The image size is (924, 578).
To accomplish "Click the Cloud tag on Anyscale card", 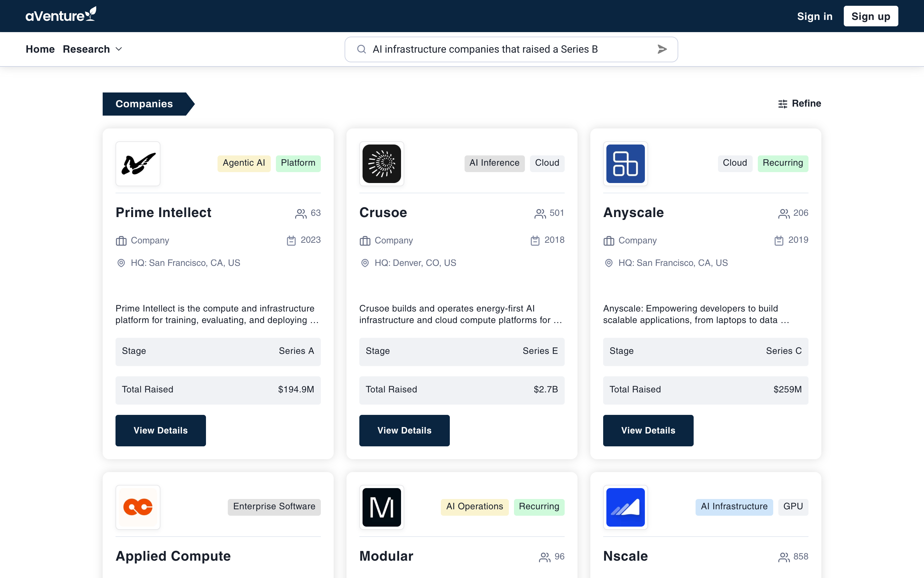I will pos(735,163).
